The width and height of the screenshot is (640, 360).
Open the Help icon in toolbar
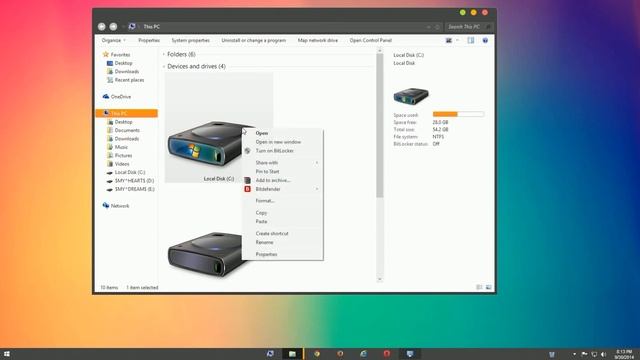click(x=485, y=40)
